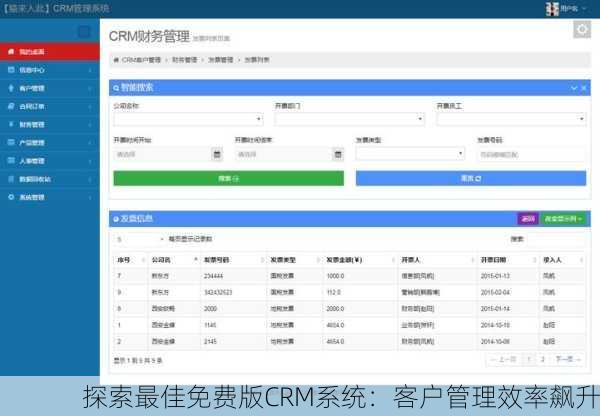The image size is (600, 416).
Task: Open 我的桌面 in the sidebar
Action: [x=50, y=52]
